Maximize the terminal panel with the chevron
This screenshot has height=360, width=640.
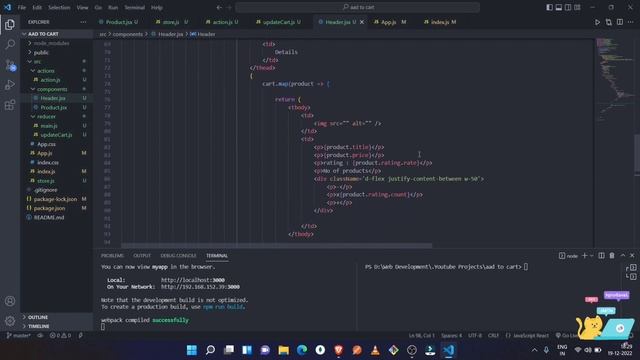point(622,256)
